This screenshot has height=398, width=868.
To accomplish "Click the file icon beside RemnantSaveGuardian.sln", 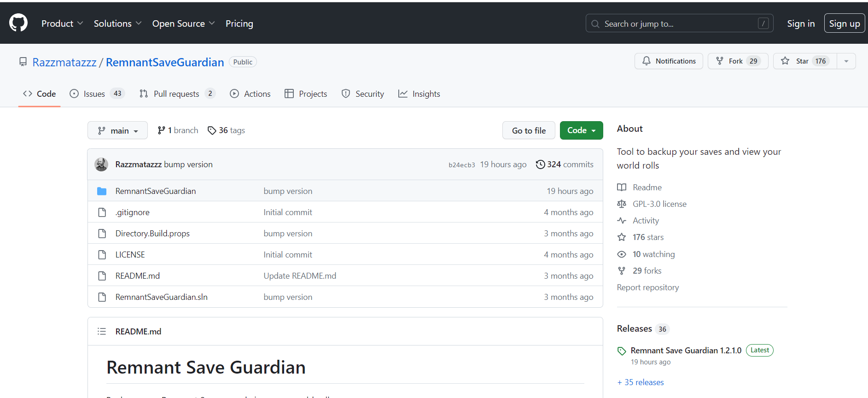I will (x=102, y=297).
